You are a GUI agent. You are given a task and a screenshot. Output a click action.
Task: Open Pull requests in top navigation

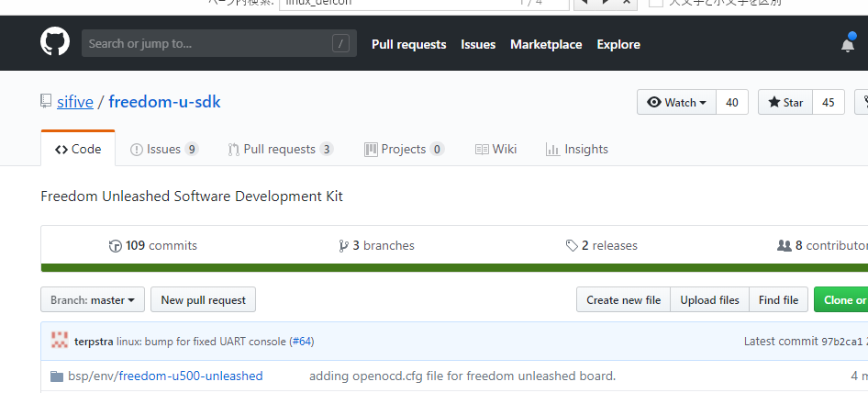[408, 44]
